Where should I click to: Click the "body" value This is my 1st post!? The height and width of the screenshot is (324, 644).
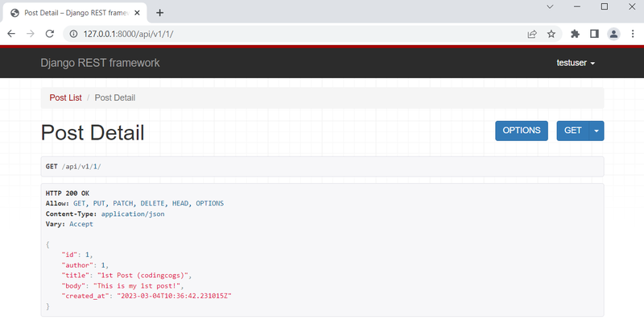pyautogui.click(x=138, y=286)
